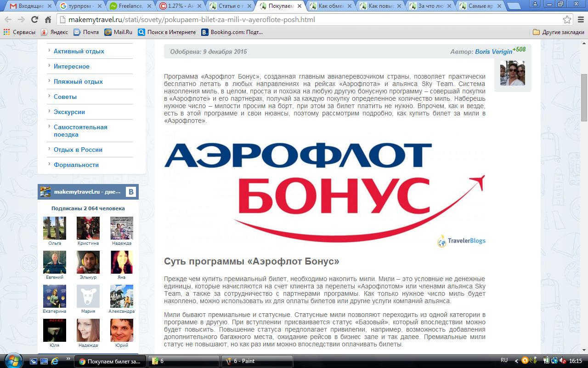Open Кристина's subscriber photo

(88, 228)
